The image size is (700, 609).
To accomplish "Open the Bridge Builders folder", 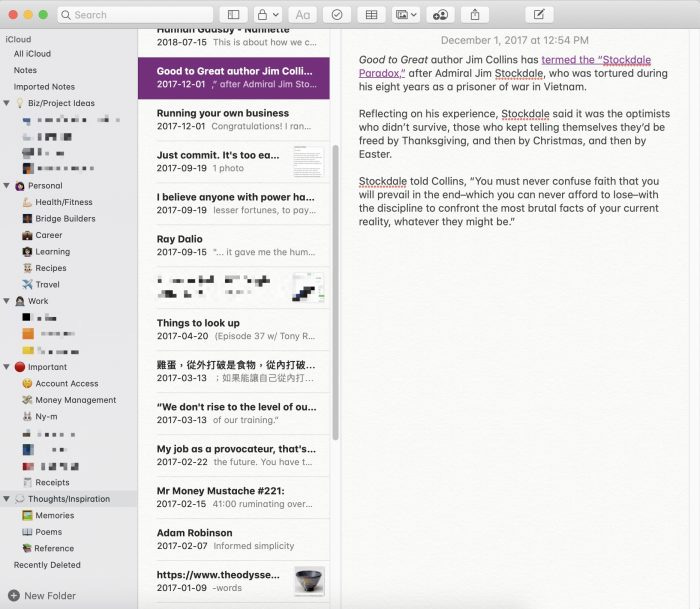I will [x=65, y=218].
